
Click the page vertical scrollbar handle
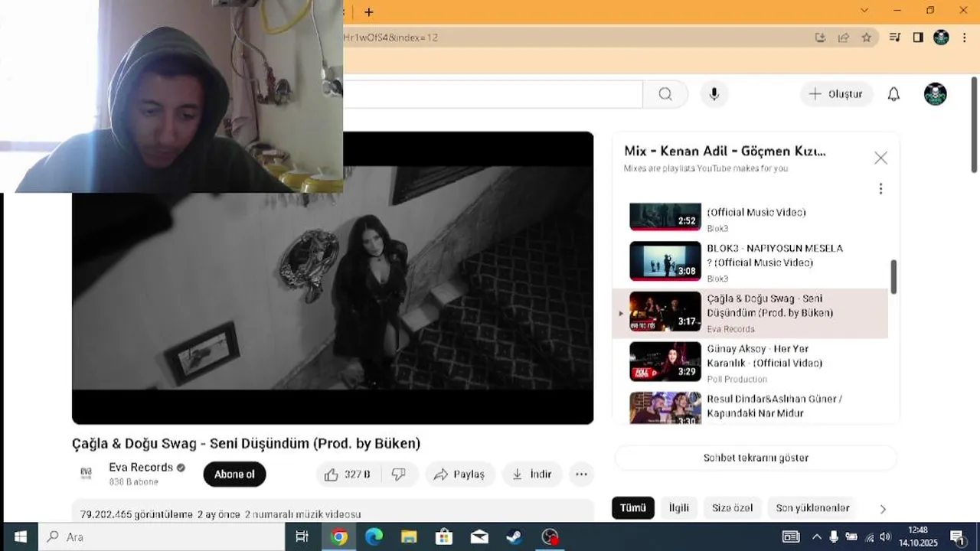coord(975,125)
